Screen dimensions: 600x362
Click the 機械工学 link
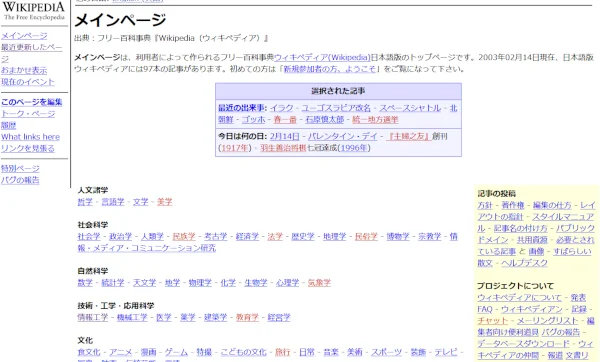click(x=132, y=317)
